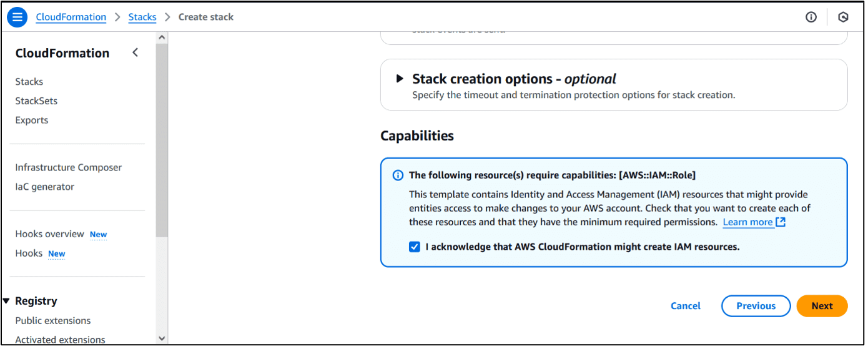Collapse the Registry section triangle
This screenshot has height=349, width=868.
point(6,301)
